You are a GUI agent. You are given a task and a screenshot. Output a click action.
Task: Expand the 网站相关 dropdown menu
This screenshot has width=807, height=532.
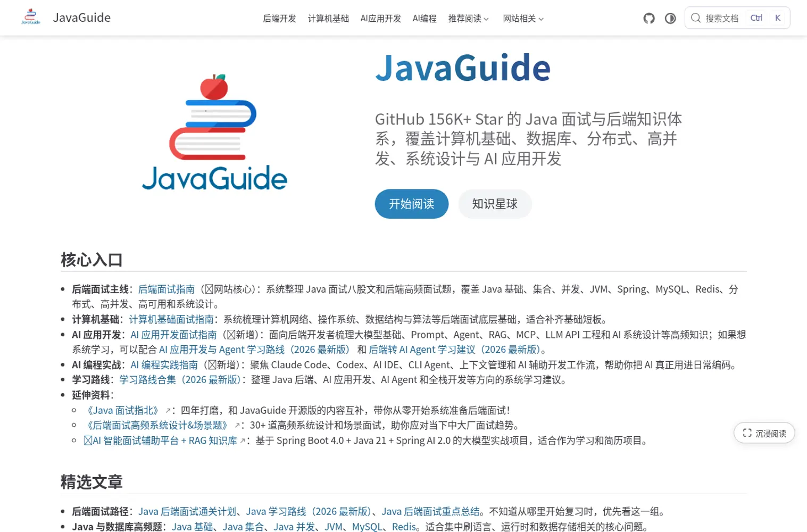[523, 19]
